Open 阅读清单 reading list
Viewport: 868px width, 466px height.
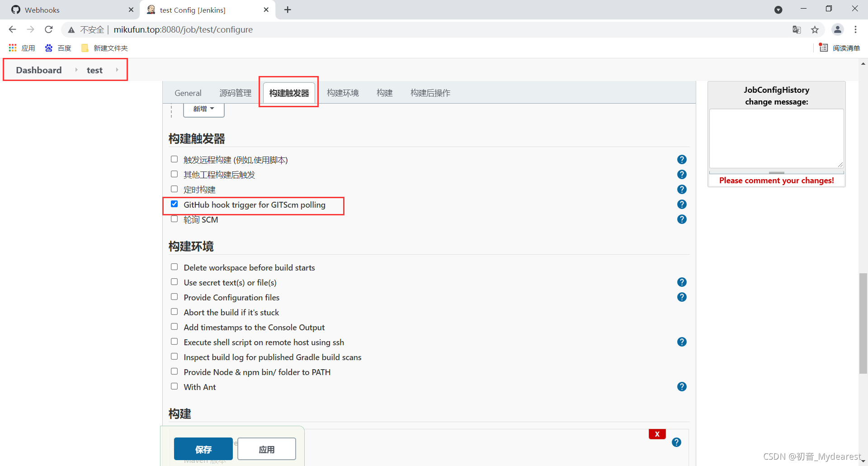840,48
